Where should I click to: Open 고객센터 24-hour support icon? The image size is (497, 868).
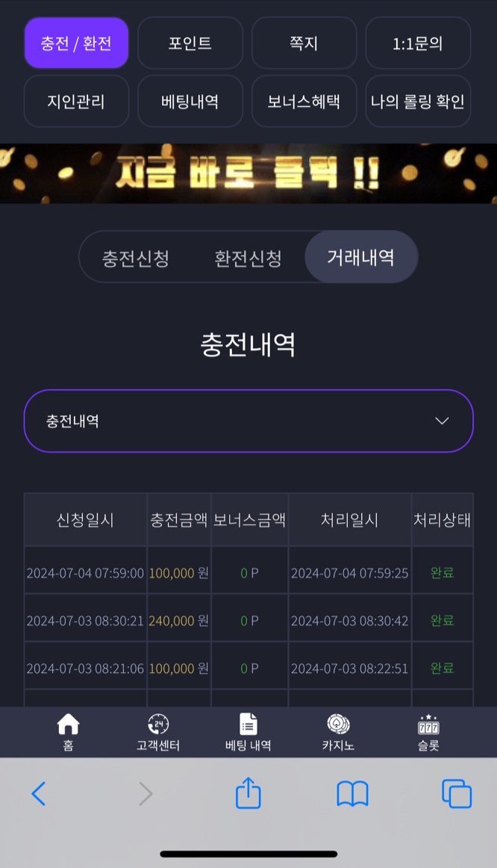pos(158,724)
